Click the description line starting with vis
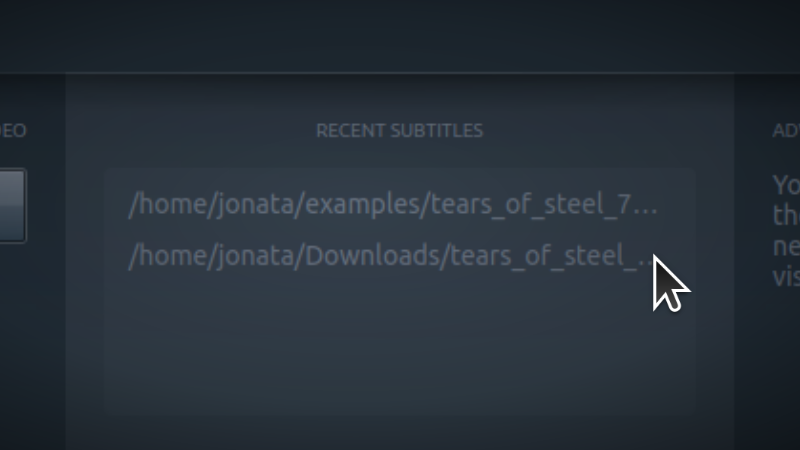 point(786,277)
